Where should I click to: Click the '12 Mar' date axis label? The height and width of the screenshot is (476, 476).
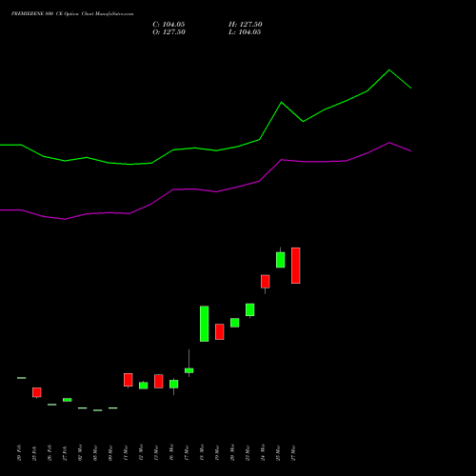[x=141, y=452]
